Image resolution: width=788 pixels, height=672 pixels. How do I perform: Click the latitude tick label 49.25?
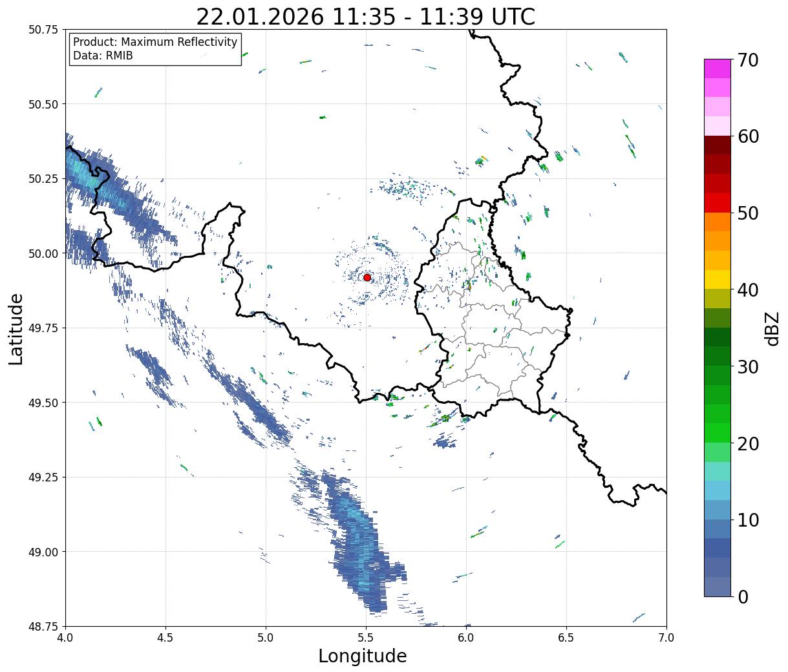[43, 477]
